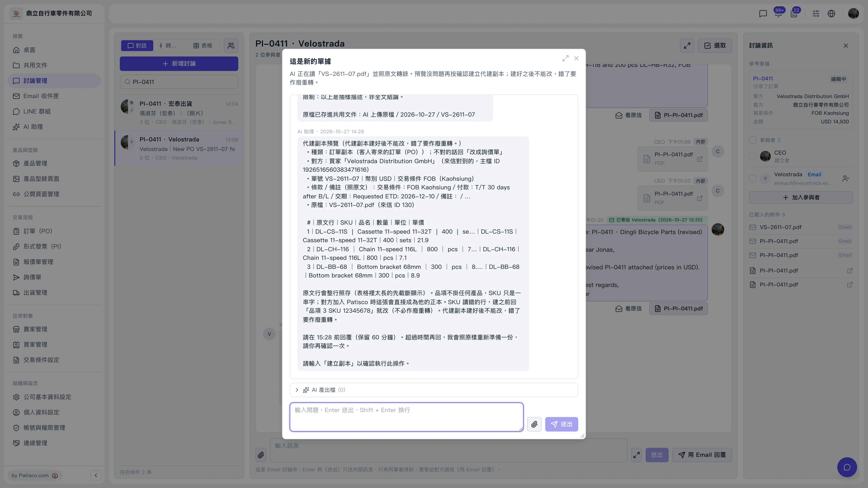This screenshot has height=488, width=868.
Task: Switch to 表格 tab
Action: click(x=203, y=45)
